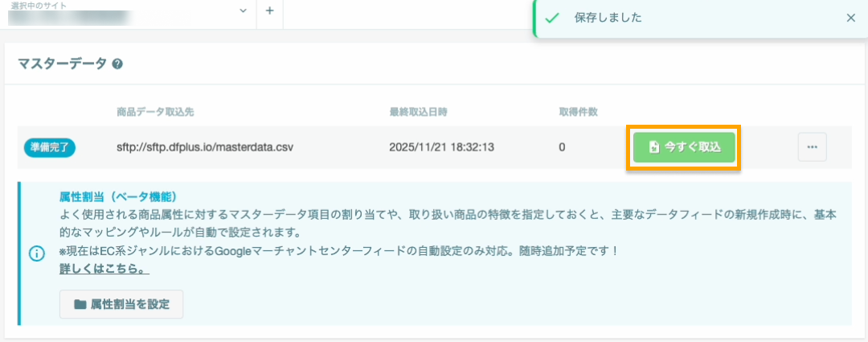The image size is (868, 342).
Task: Click the 保存しました message text
Action: 608,18
